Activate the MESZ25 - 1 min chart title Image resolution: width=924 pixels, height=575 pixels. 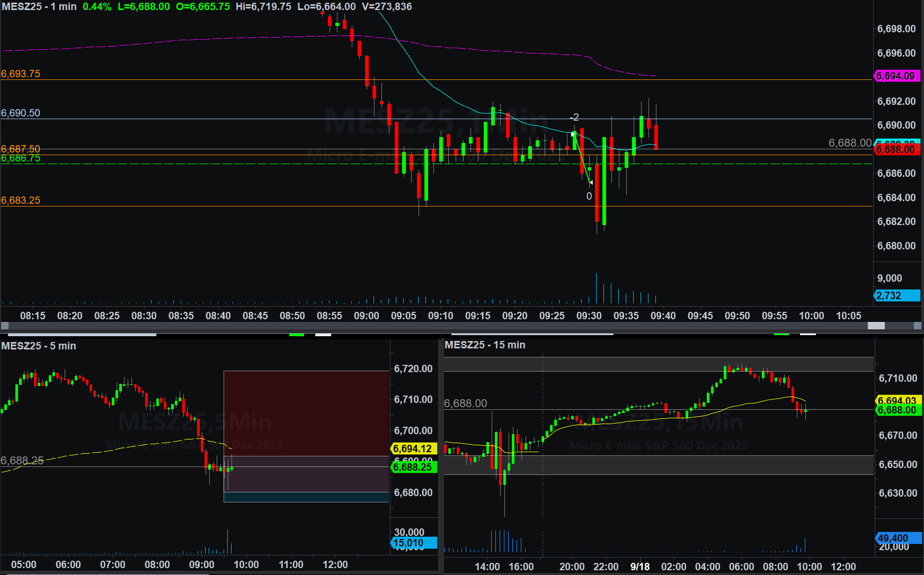[39, 7]
